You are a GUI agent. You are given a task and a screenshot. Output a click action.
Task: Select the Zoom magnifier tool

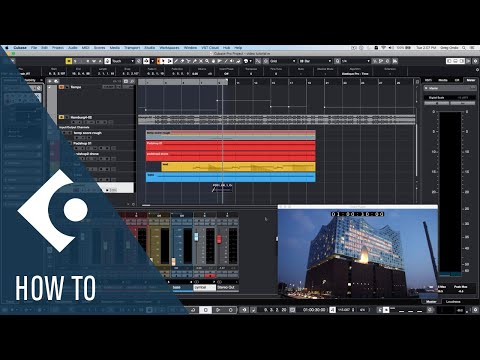coord(207,61)
